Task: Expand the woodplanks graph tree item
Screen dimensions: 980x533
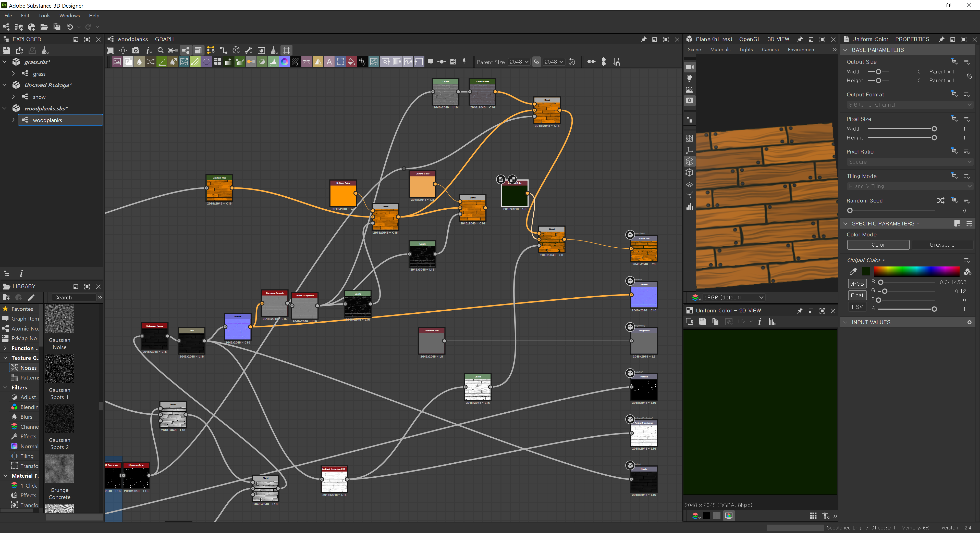Action: tap(13, 120)
